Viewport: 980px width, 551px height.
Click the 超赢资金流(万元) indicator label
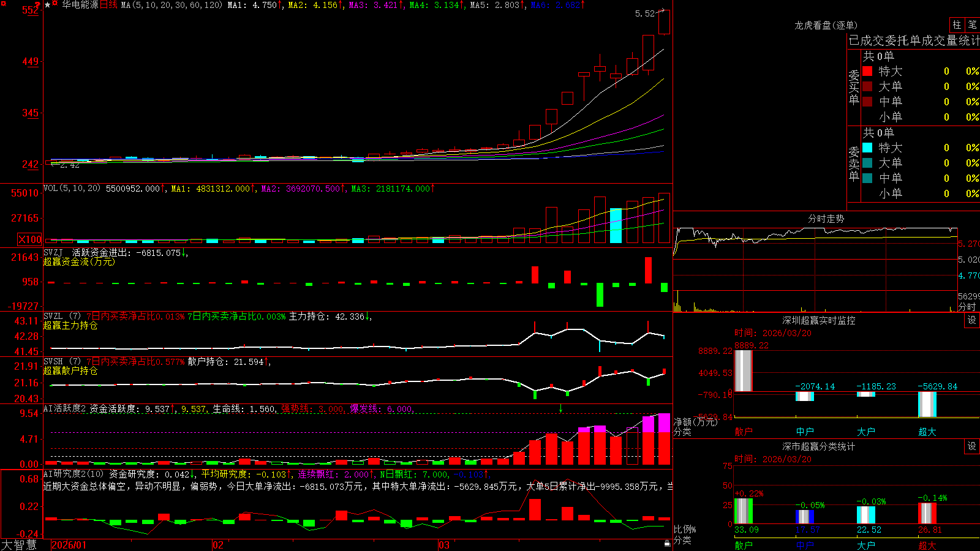[x=79, y=261]
